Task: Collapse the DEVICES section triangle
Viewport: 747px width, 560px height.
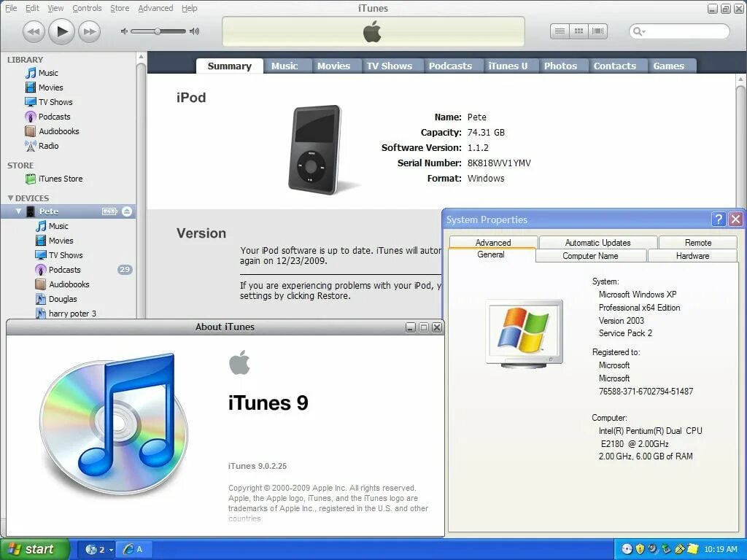Action: 10,198
